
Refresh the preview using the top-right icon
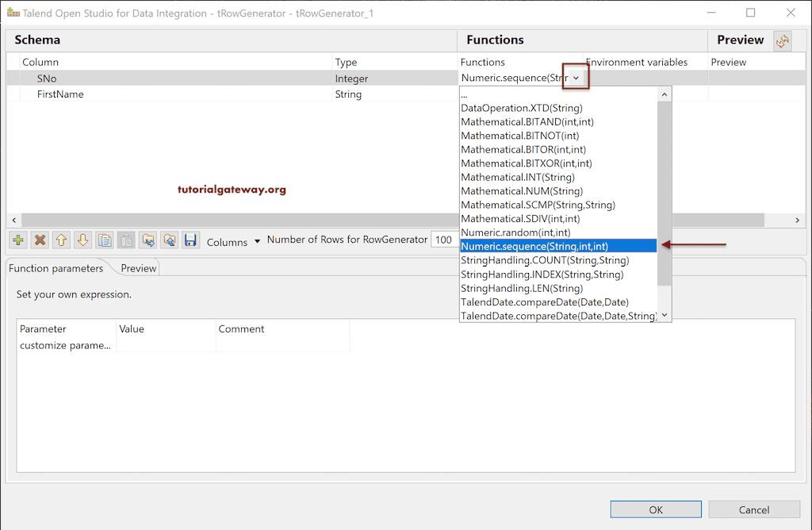(783, 40)
